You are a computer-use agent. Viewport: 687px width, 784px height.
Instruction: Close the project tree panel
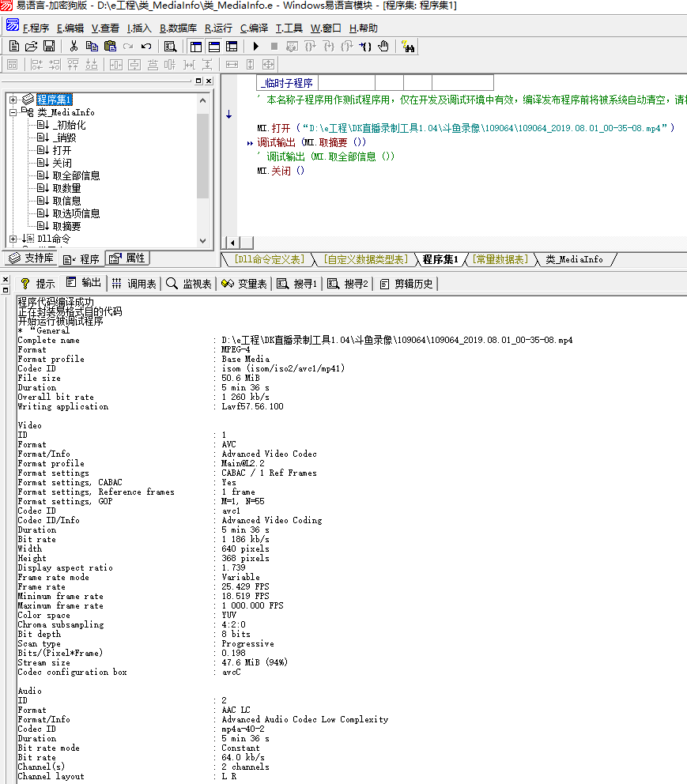[x=209, y=81]
